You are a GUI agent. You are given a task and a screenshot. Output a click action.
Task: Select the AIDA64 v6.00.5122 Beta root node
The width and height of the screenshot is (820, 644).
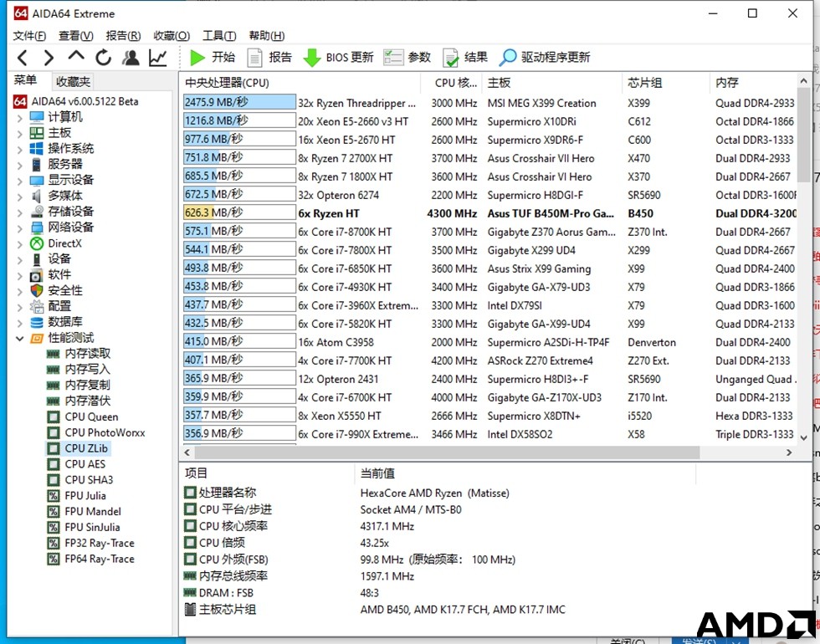point(76,101)
